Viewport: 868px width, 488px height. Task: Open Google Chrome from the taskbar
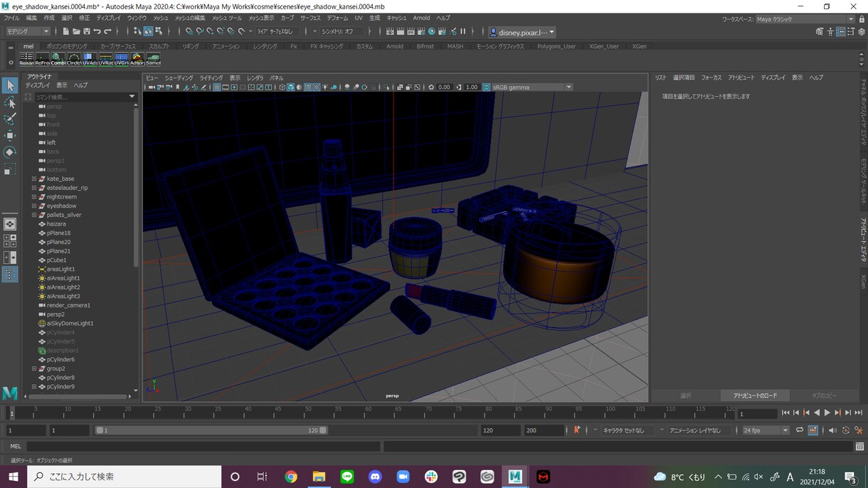tap(291, 477)
